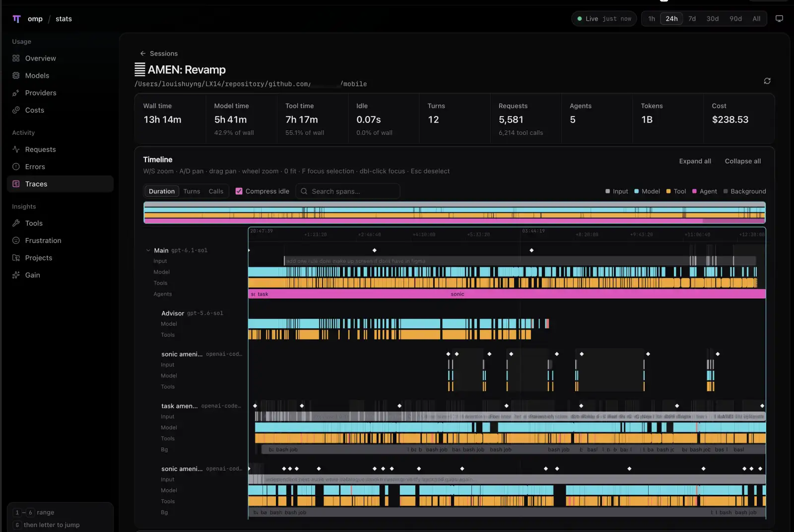794x532 pixels.
Task: Click the back arrow next to Sessions
Action: pos(143,54)
